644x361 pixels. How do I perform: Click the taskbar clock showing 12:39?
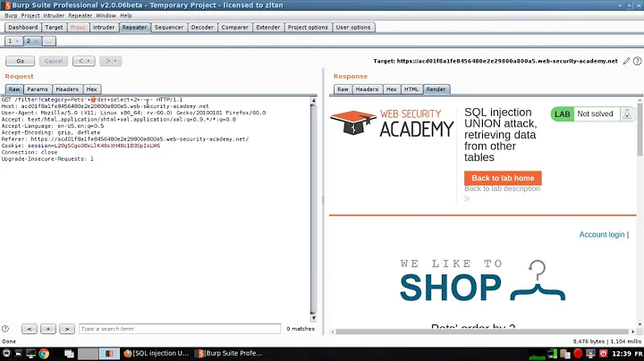click(621, 354)
